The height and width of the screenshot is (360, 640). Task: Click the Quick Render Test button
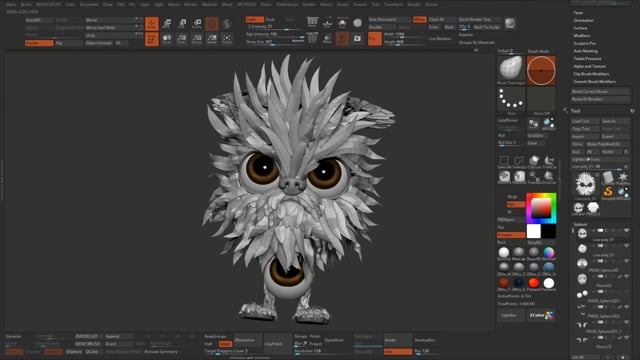point(479,19)
